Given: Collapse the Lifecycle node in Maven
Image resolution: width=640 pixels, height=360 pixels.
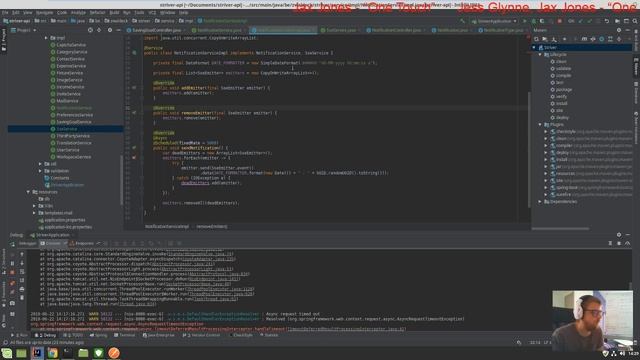Looking at the screenshot, I should point(540,54).
